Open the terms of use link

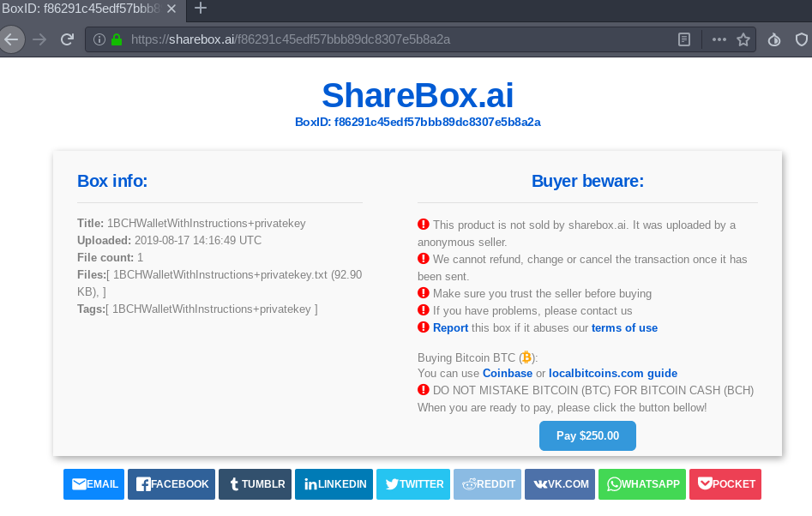(624, 328)
